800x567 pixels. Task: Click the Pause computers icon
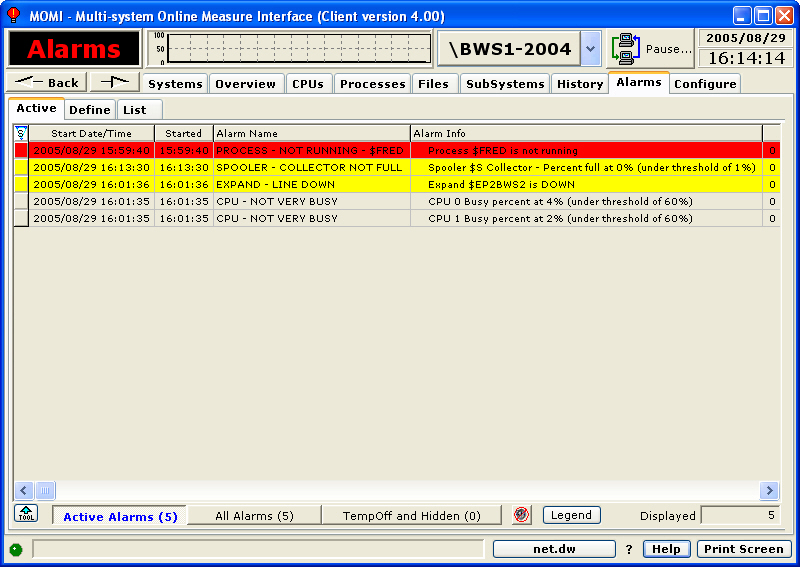pyautogui.click(x=627, y=48)
